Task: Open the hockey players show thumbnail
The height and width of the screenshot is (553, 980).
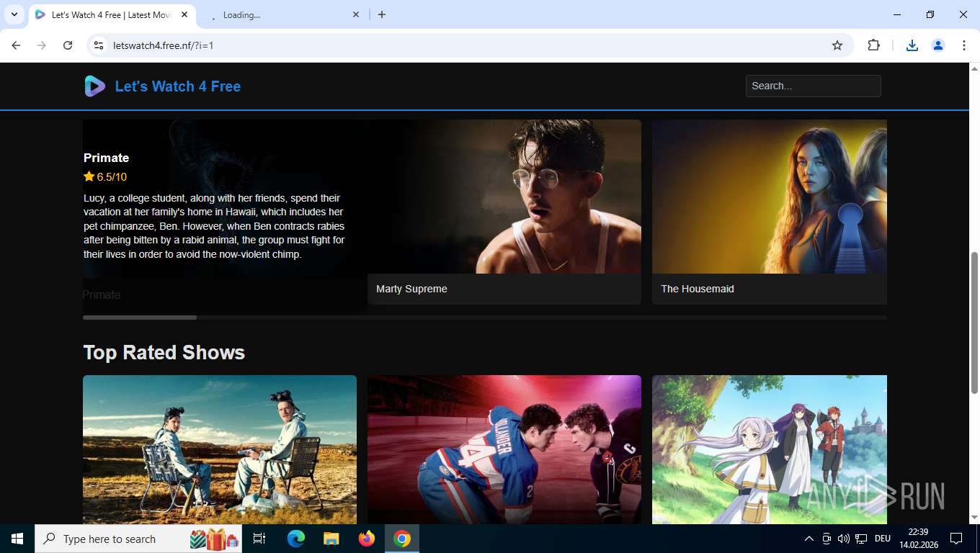Action: click(x=504, y=449)
